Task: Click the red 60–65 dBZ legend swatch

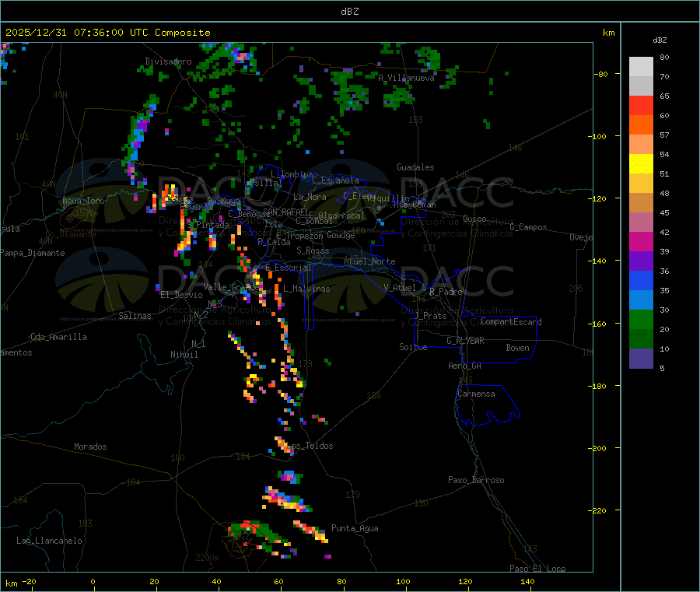Action: coord(641,105)
